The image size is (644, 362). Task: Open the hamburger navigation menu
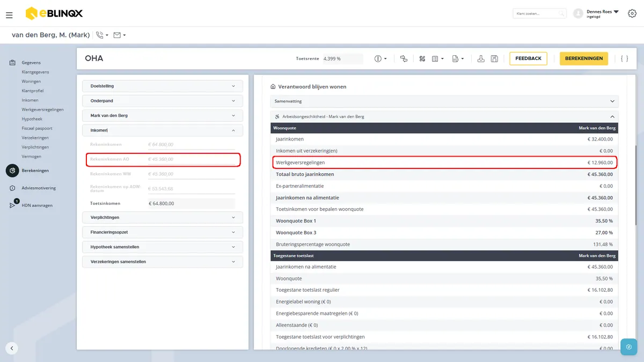point(9,15)
